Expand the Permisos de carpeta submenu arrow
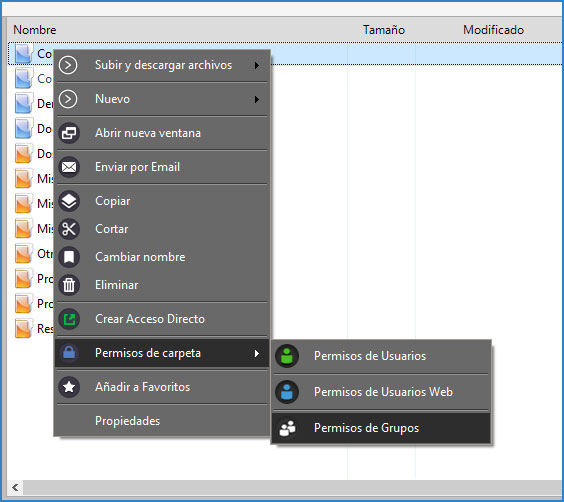564x502 pixels. point(256,353)
